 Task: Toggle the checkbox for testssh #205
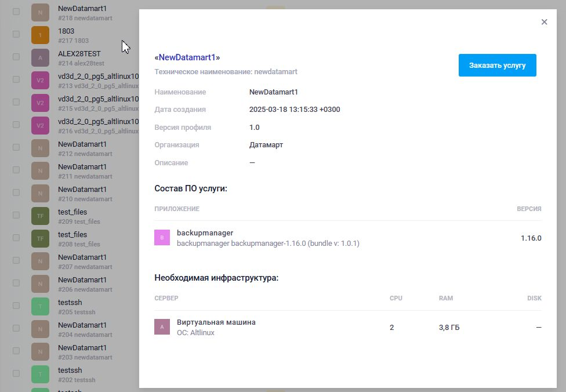16,306
